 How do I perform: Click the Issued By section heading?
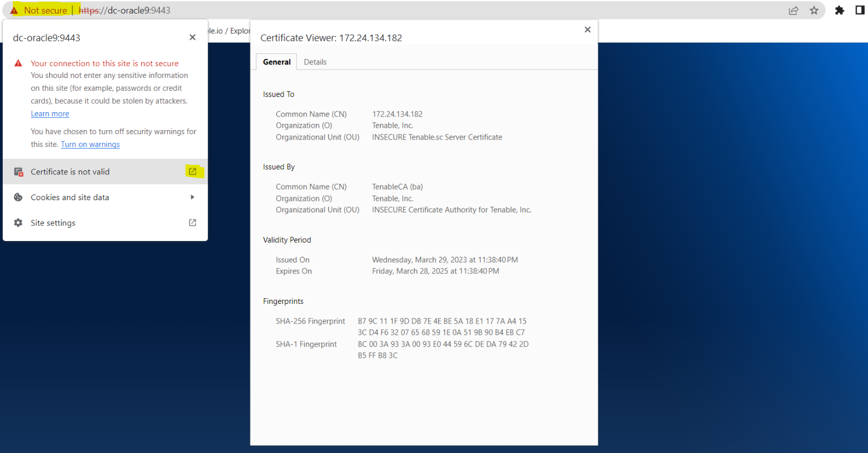click(x=279, y=167)
